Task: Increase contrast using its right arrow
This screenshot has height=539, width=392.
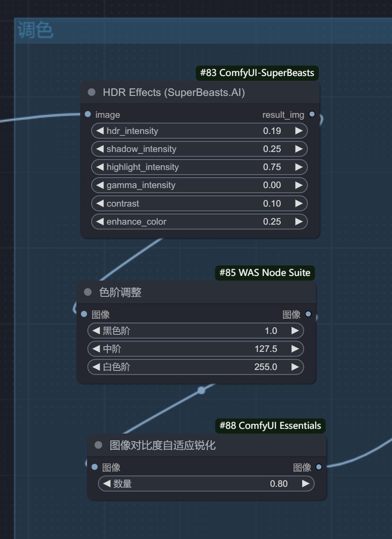Action: [299, 203]
